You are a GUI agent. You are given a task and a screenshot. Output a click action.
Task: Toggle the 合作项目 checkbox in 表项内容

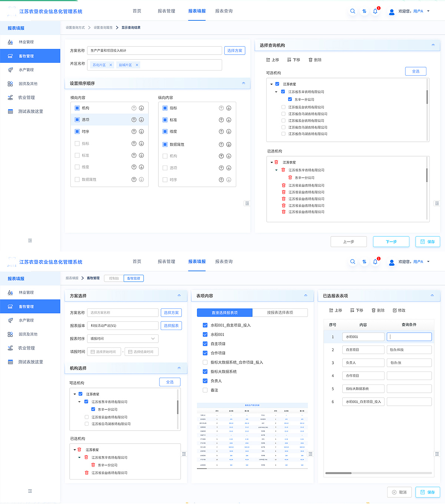205,353
